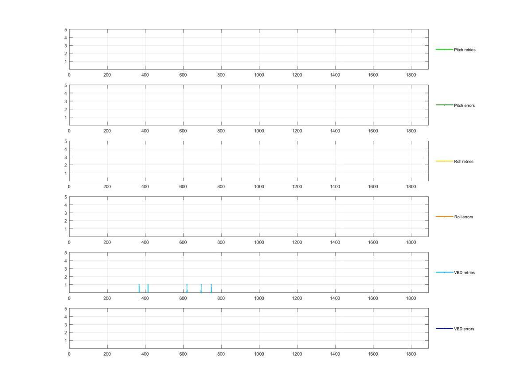The height and width of the screenshot is (392, 532).
Task: Click the 0 x-axis tick under Roll retries plot
Action: 69,186
